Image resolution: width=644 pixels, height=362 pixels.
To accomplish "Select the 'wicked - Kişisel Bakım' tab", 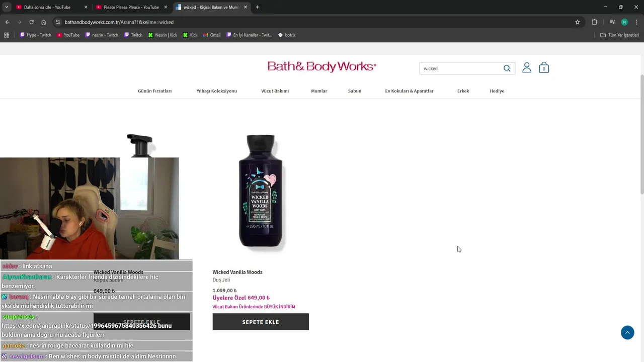I will pos(211,7).
